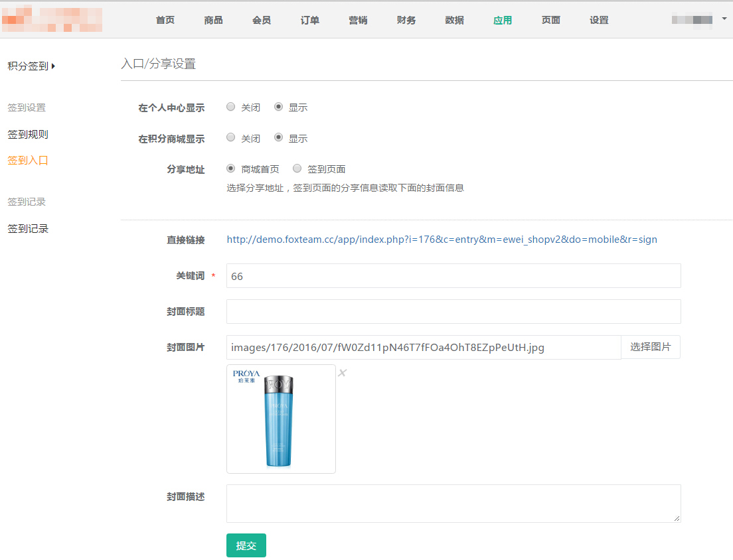Switch to the 数据 menu
This screenshot has height=560, width=733.
(455, 20)
